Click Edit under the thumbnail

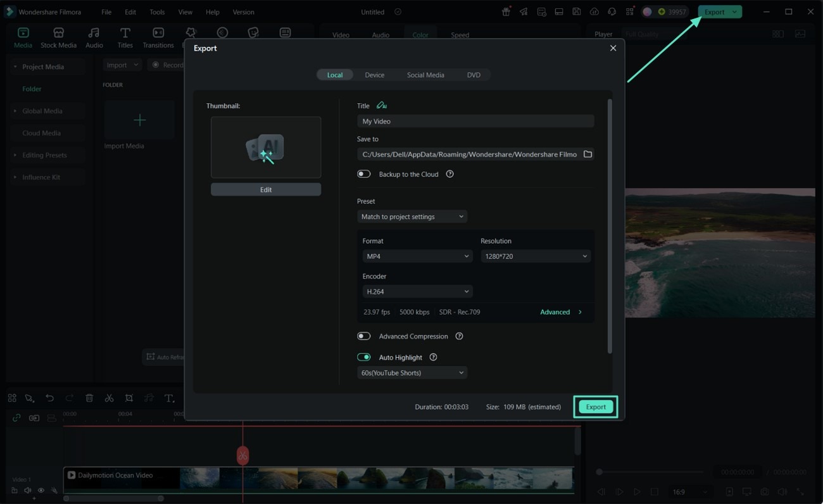pyautogui.click(x=266, y=189)
